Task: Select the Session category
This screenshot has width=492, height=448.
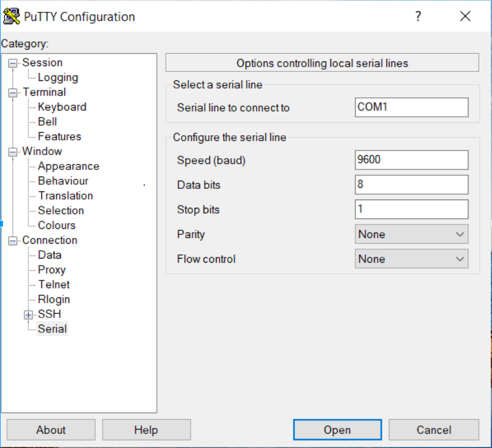Action: (42, 63)
